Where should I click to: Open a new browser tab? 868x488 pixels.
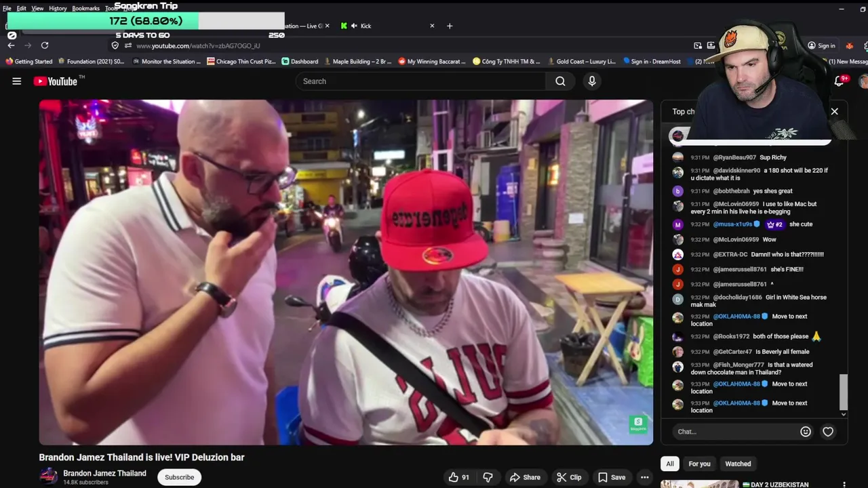click(449, 26)
